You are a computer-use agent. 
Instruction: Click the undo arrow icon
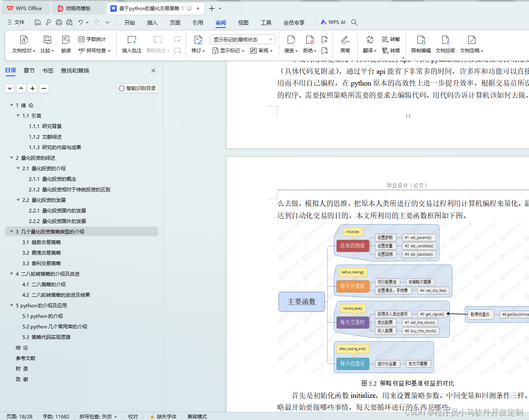pos(81,22)
